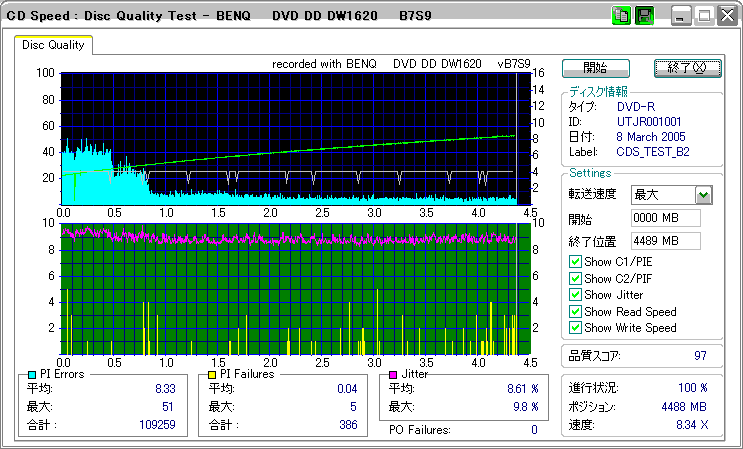Click the date 8 March 2005

(x=651, y=137)
